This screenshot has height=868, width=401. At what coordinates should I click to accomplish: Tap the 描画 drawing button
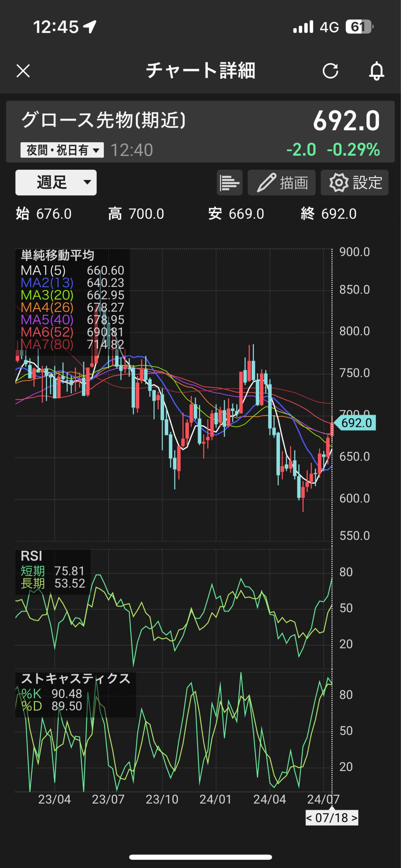281,183
